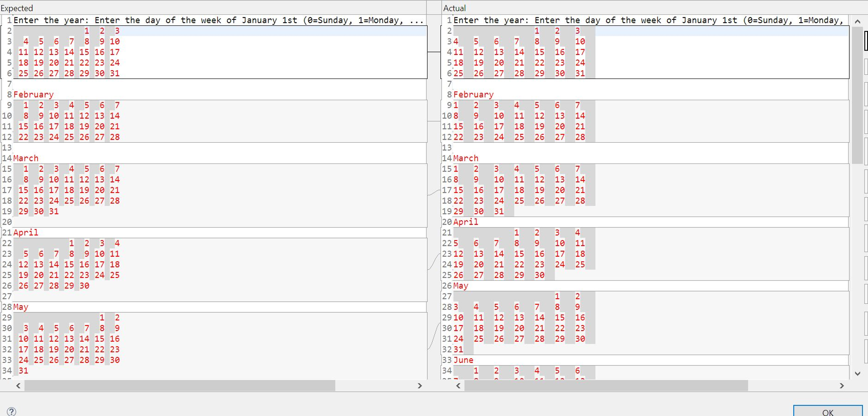Click the Actual pane vertical scrollbar thumb

[857, 96]
